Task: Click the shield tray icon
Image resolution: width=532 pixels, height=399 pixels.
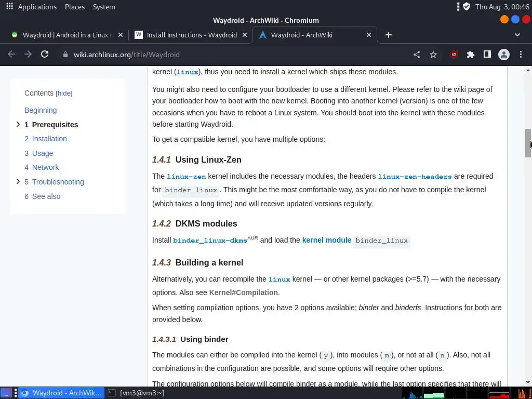Action: (467, 6)
